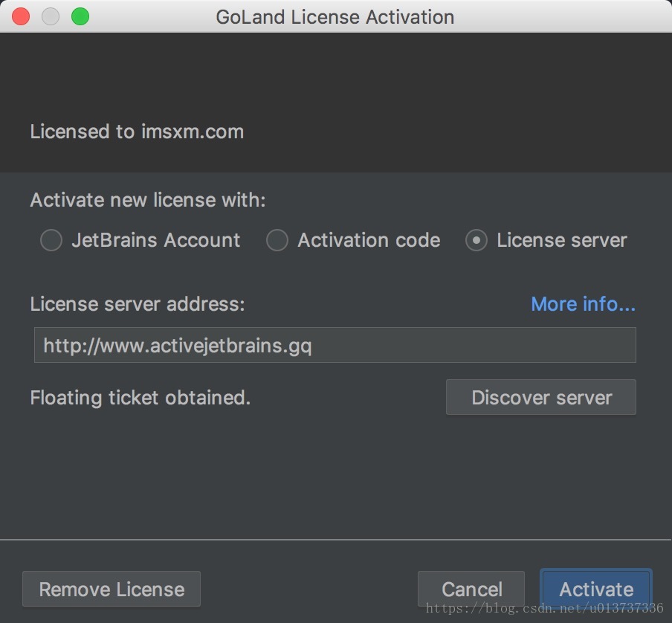Click the Remove License button
The height and width of the screenshot is (623, 672).
tap(112, 589)
